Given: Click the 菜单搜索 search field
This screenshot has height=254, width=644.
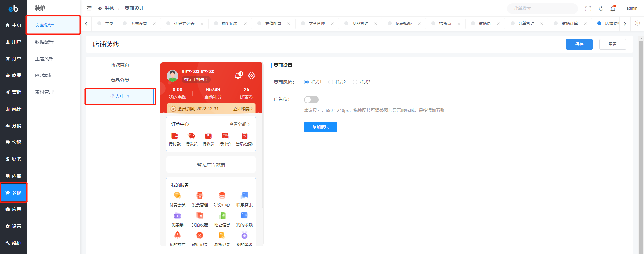Looking at the screenshot, I should click(x=542, y=9).
